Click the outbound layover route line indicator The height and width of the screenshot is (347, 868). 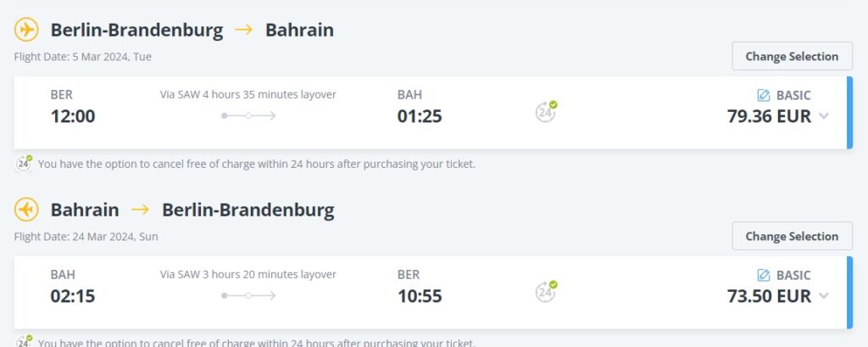(x=248, y=115)
